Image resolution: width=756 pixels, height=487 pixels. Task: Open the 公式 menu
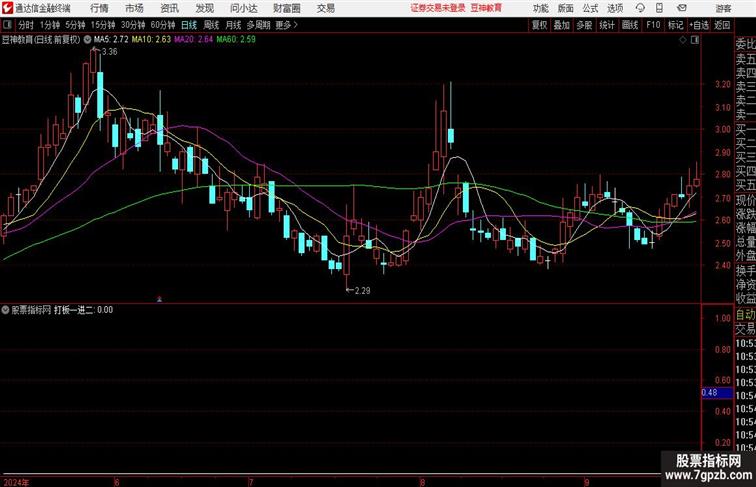tap(590, 8)
